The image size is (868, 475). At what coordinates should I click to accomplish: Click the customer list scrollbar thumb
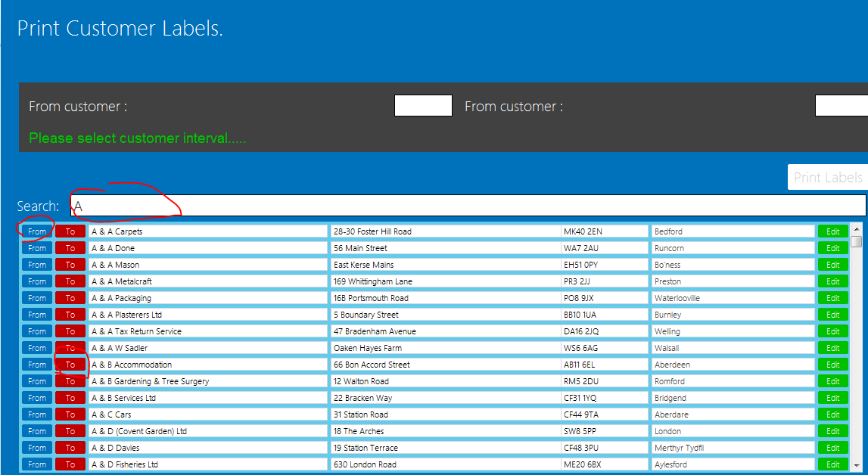[857, 241]
